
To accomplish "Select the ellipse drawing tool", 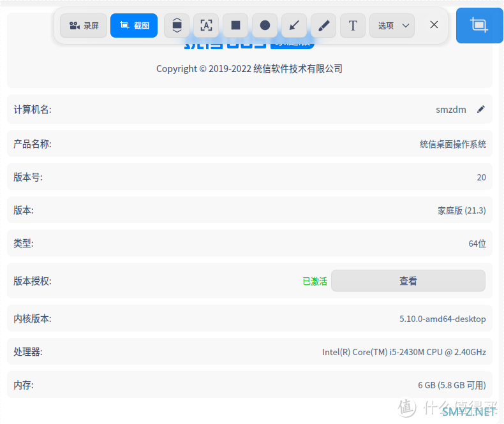I will (x=265, y=26).
